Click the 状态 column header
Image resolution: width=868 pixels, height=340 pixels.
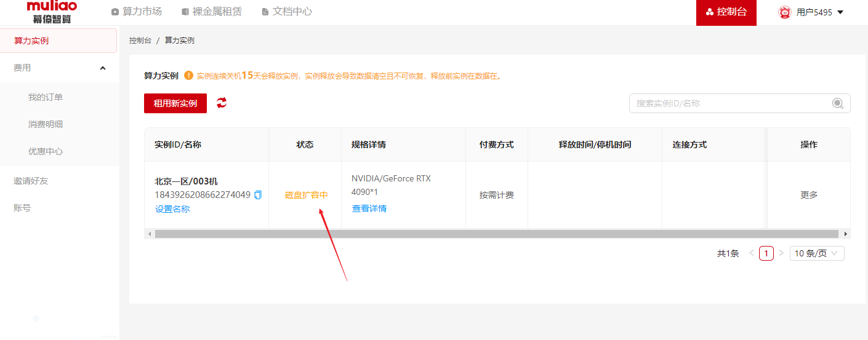305,144
